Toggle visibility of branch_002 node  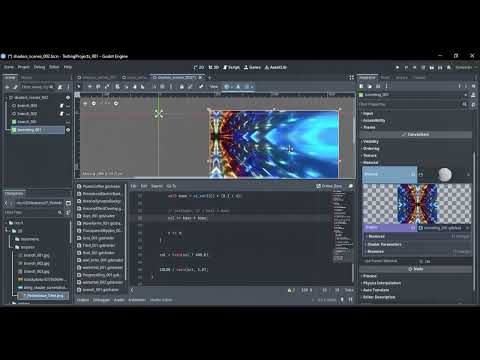[x=68, y=114]
